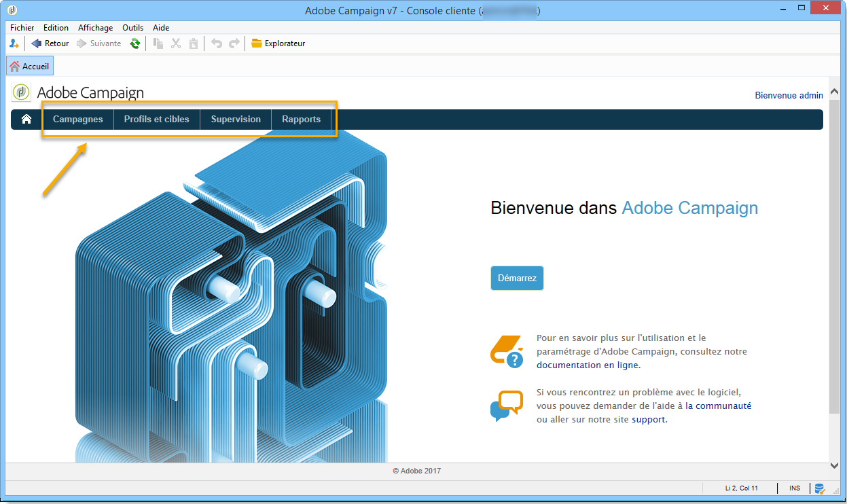Open the Aide menu
The width and height of the screenshot is (847, 504).
click(x=161, y=28)
